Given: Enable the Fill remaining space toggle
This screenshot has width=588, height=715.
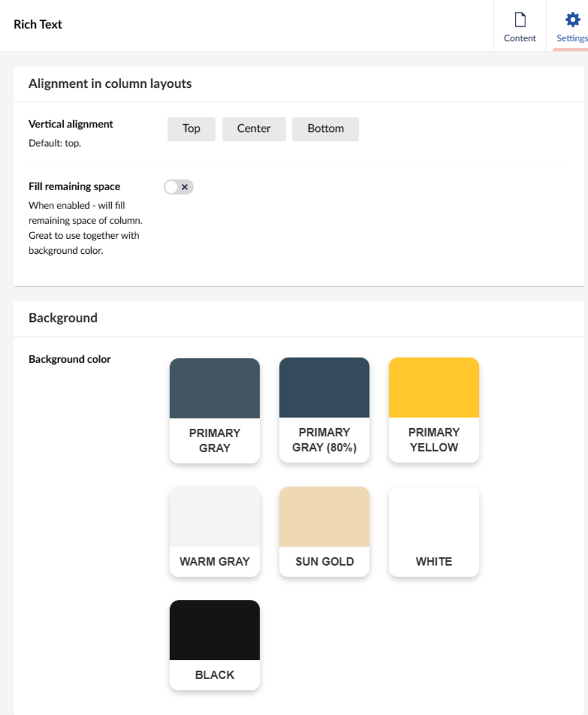Looking at the screenshot, I should [179, 187].
